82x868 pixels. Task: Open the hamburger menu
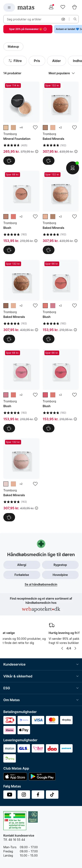tap(9, 7)
